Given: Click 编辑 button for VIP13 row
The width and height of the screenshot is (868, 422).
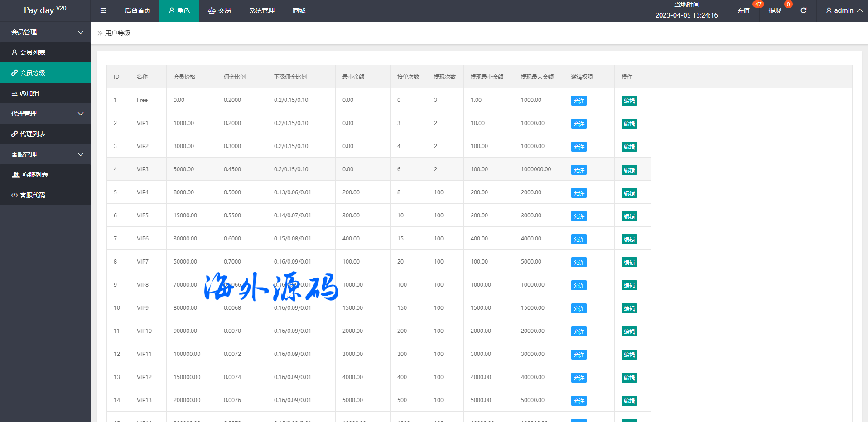Looking at the screenshot, I should (629, 401).
